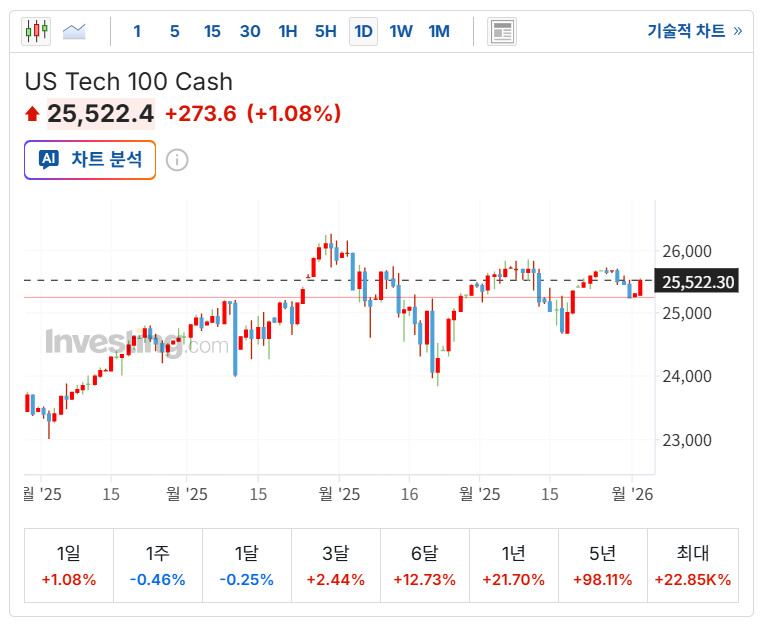Select the 3달 range tab
This screenshot has width=763, height=624.
[x=335, y=566]
